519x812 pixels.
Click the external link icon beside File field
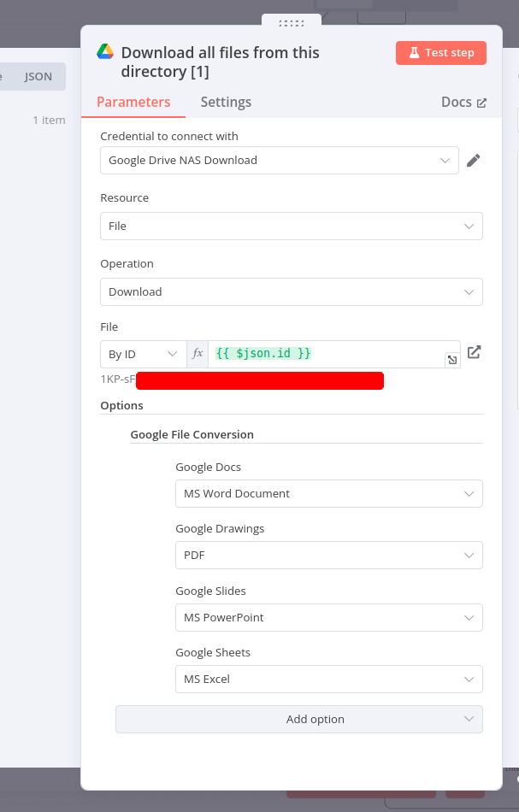point(474,351)
